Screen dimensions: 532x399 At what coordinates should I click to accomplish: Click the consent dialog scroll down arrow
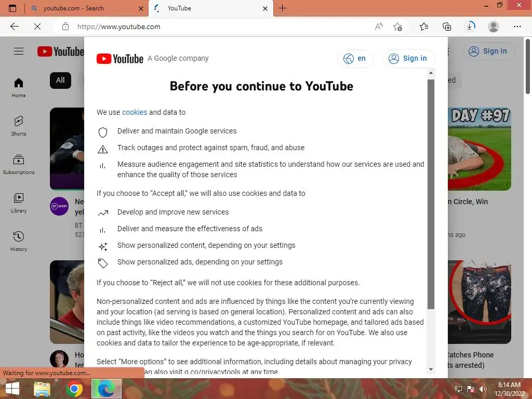431,369
